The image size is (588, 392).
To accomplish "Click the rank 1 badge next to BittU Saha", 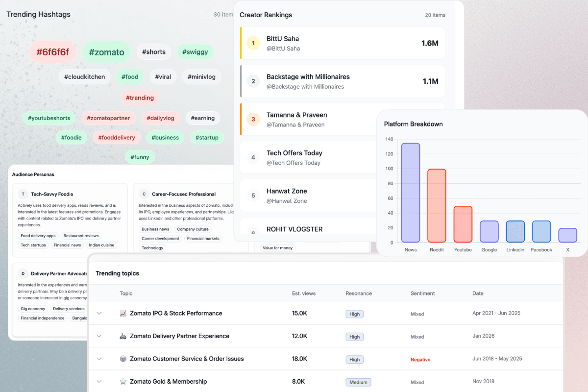I will pos(253,43).
